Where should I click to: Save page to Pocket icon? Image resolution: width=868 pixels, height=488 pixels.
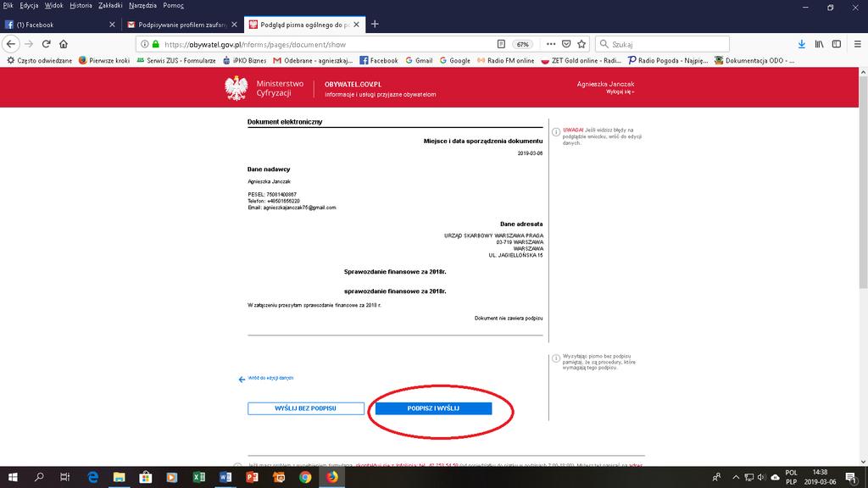(x=566, y=44)
